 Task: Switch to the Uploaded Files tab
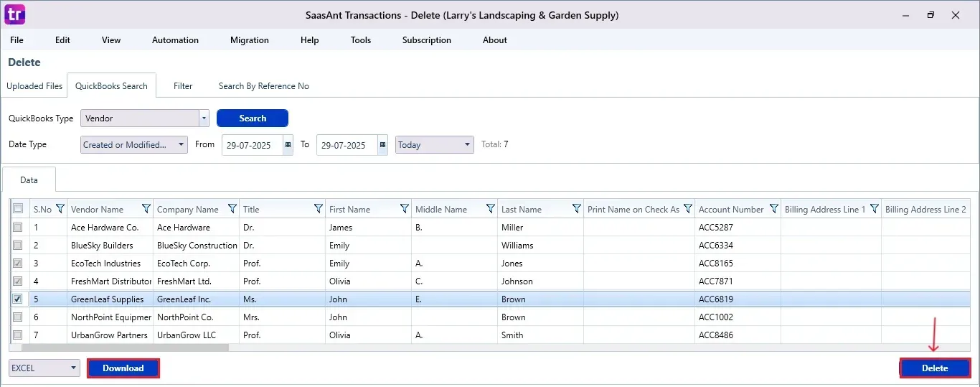coord(34,86)
